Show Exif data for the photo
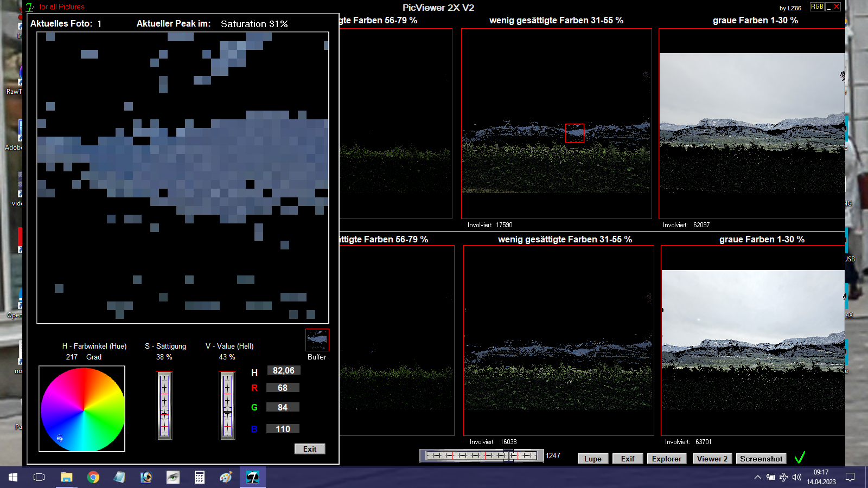Viewport: 868px width, 488px height. point(628,459)
